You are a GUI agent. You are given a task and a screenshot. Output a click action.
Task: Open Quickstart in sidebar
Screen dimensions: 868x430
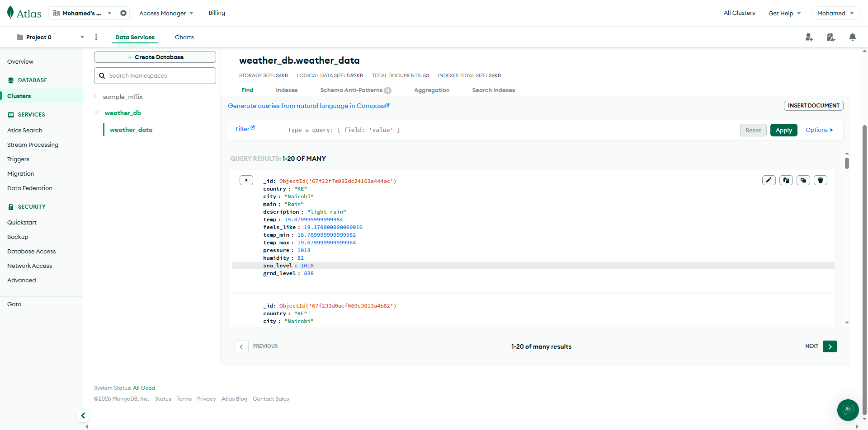pyautogui.click(x=22, y=222)
